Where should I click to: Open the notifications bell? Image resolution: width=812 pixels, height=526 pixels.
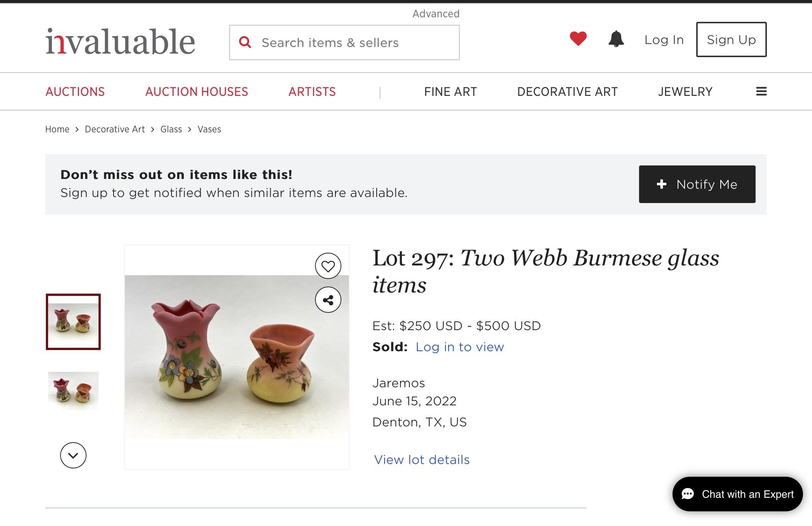point(616,39)
